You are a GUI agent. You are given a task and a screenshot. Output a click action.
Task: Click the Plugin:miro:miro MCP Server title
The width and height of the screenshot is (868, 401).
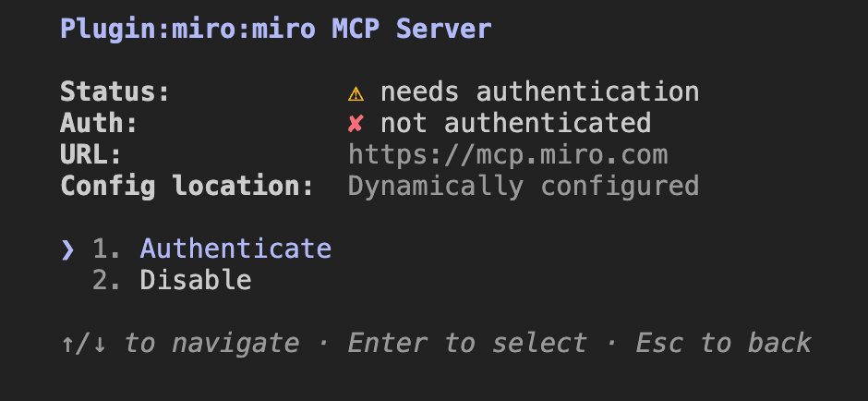[x=276, y=29]
